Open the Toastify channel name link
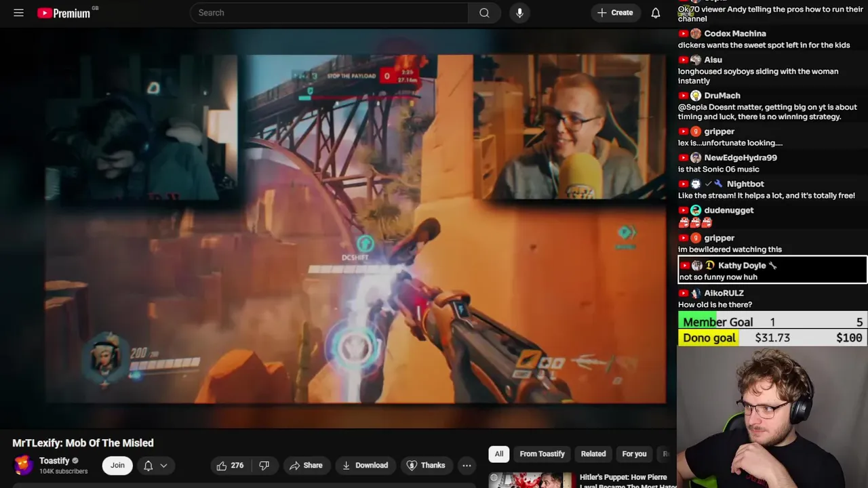Screen dimensions: 868x488 [54, 460]
